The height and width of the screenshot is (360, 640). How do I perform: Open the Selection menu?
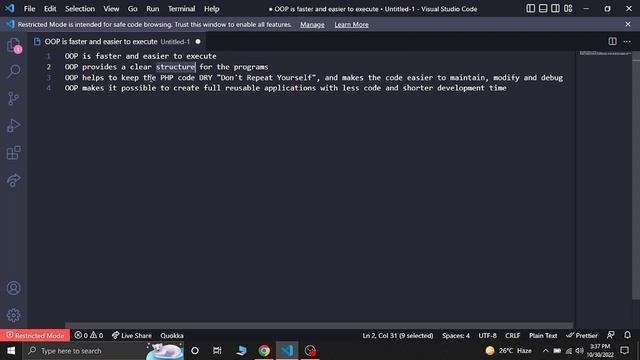pyautogui.click(x=80, y=9)
